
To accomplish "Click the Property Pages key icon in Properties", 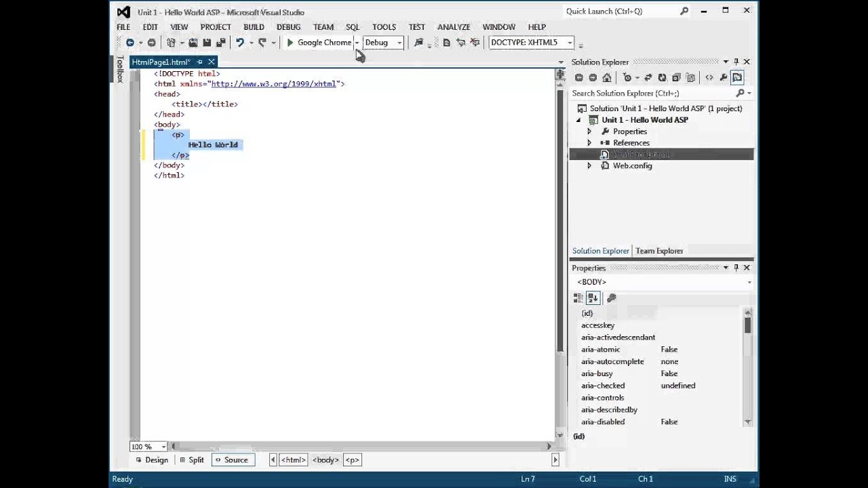I will tap(612, 298).
